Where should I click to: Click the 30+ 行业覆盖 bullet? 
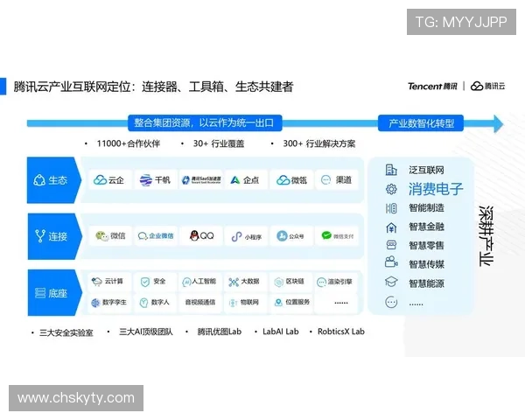[x=219, y=143]
